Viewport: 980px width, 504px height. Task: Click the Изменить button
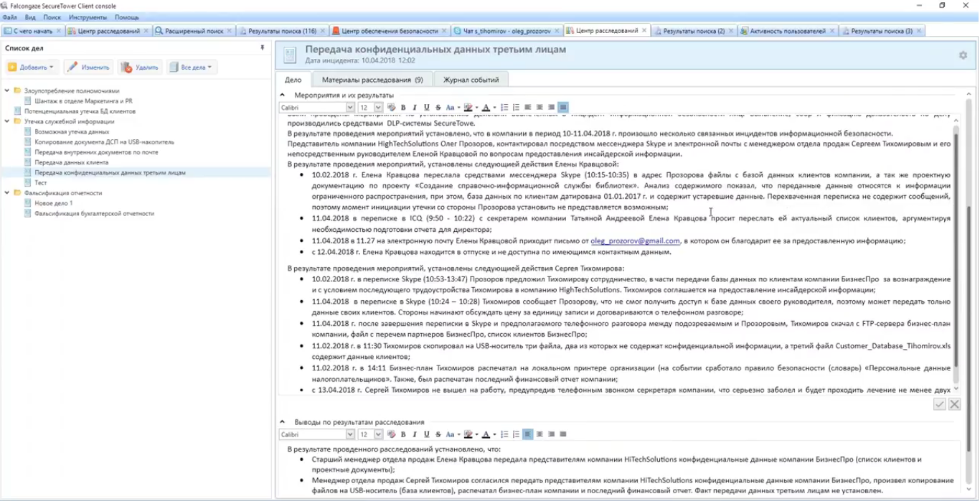coord(89,67)
